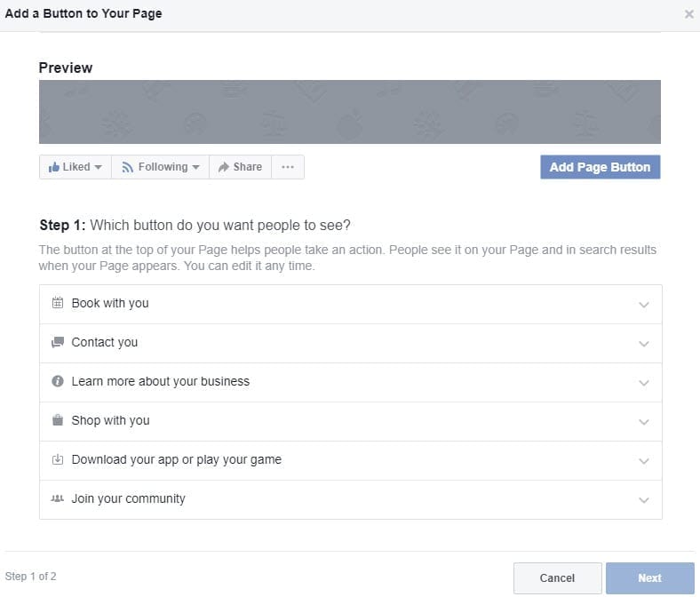Click the RSS feed icon on Following

tap(128, 167)
